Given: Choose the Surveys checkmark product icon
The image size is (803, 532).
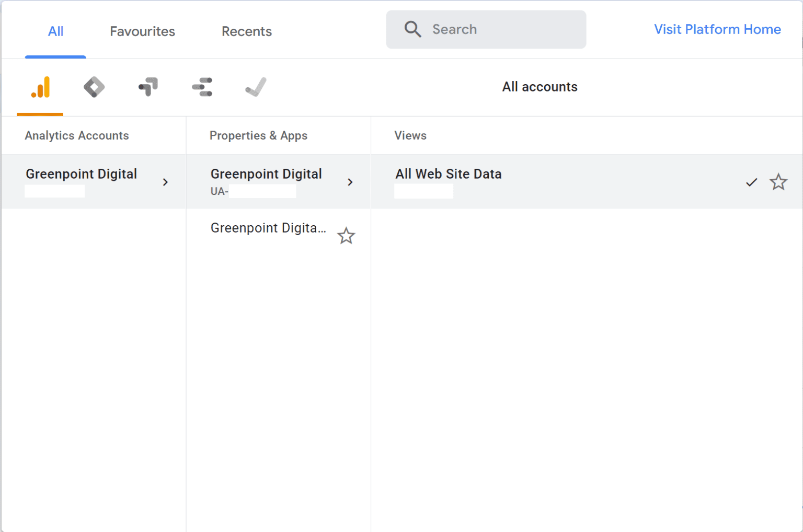Looking at the screenshot, I should [x=256, y=87].
